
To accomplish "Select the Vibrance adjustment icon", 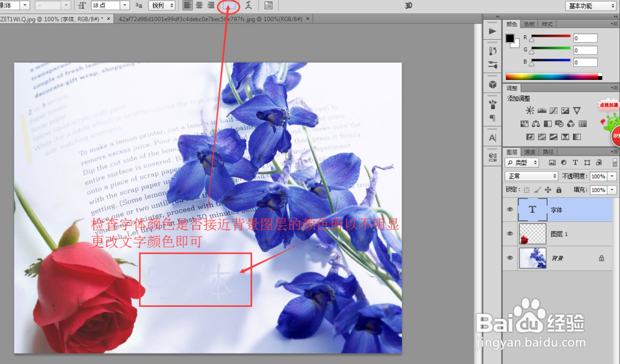I will click(x=577, y=110).
